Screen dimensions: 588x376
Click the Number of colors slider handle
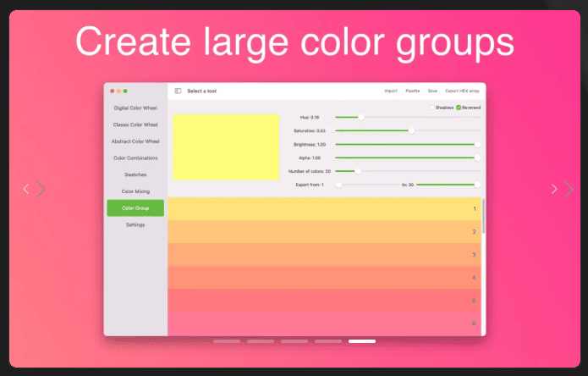point(358,172)
